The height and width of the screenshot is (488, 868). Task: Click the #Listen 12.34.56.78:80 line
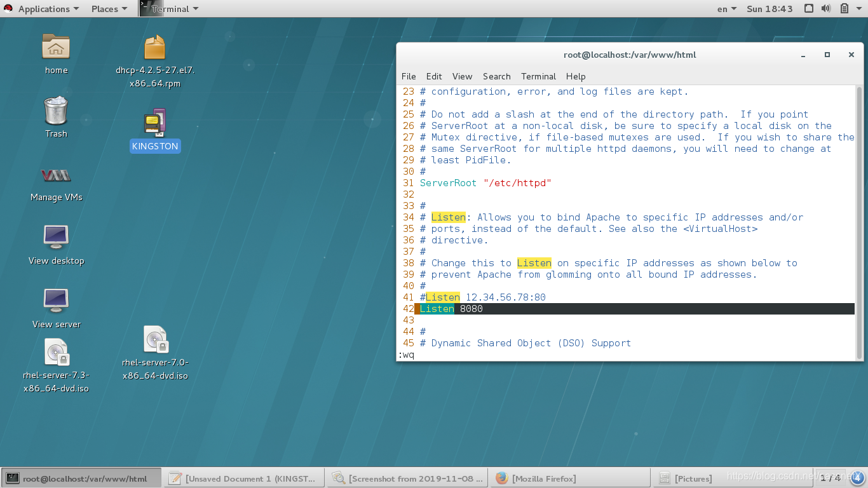(x=483, y=297)
